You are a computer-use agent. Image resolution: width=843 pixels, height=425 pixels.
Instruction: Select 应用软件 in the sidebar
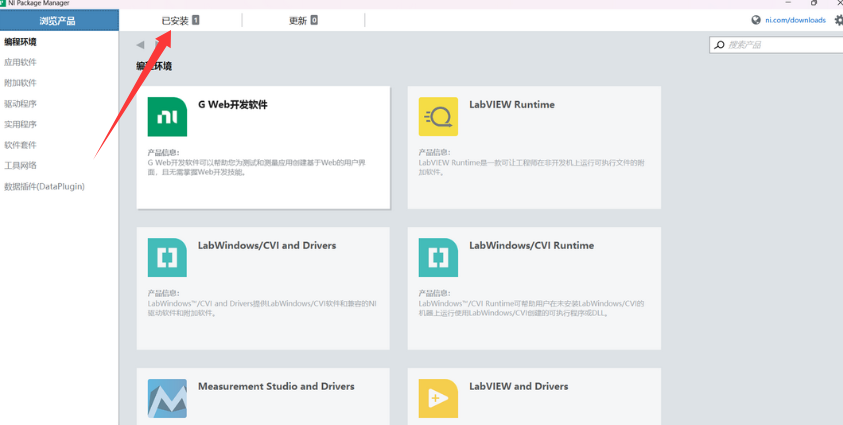(21, 62)
